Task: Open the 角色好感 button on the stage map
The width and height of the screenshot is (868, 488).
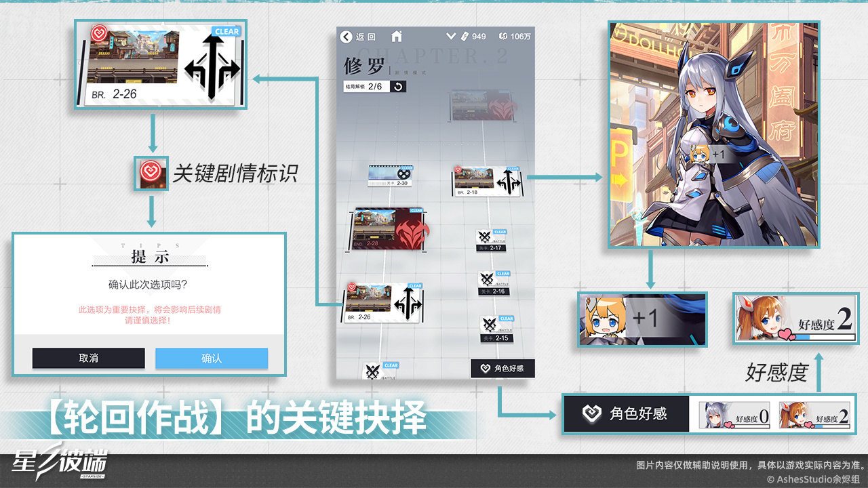Action: (502, 368)
